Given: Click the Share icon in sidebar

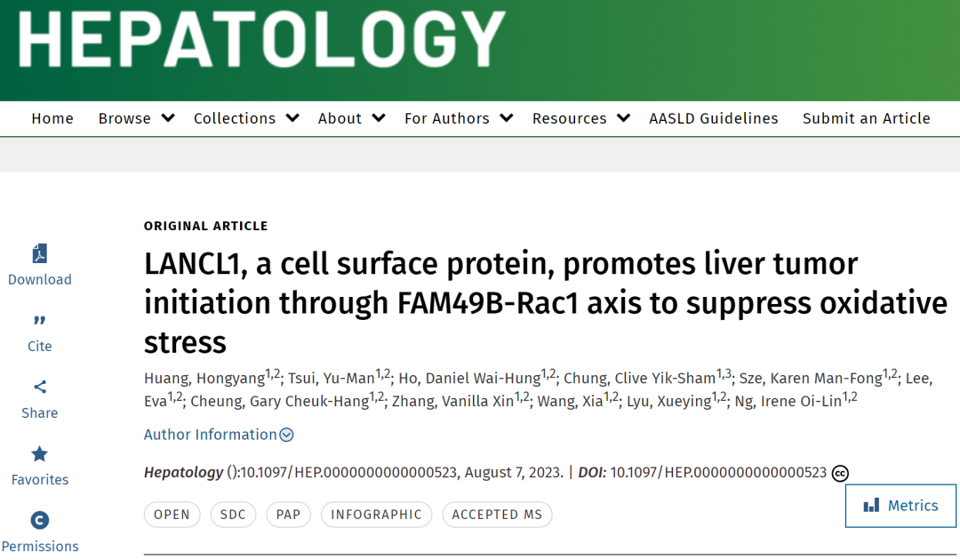Looking at the screenshot, I should point(40,387).
